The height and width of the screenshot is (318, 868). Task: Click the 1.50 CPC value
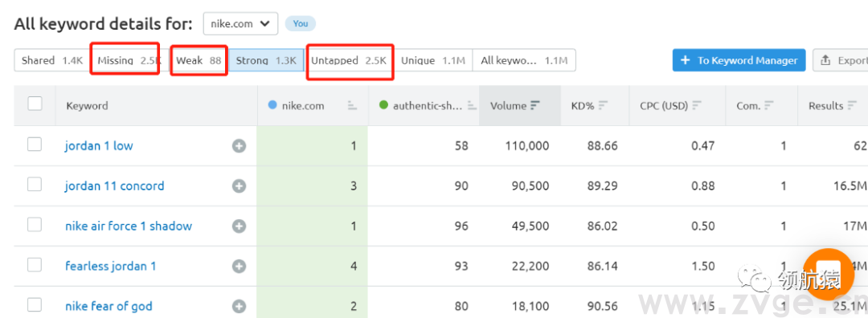[x=703, y=266]
